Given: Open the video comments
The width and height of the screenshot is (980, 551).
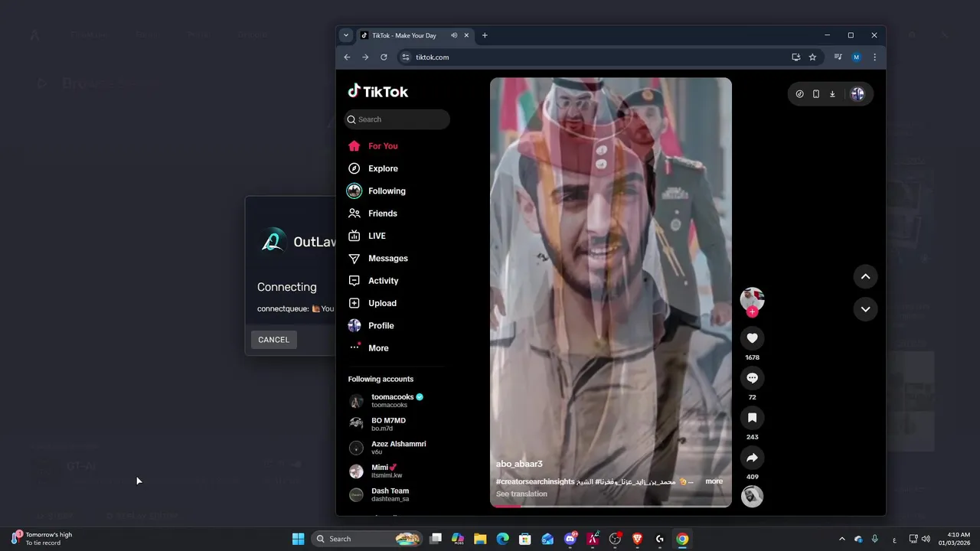Looking at the screenshot, I should (752, 378).
